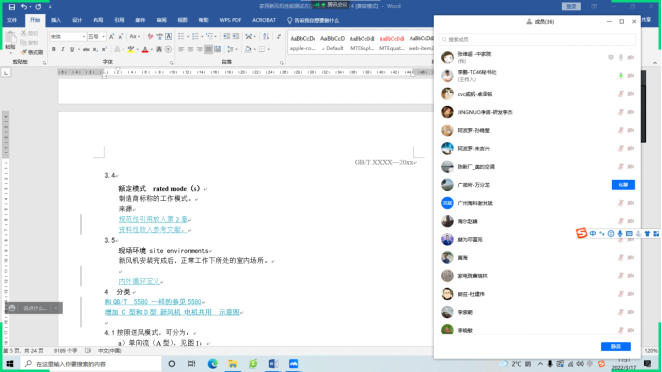
Task: Toggle the muted microphone of the cvc member
Action: [x=621, y=94]
